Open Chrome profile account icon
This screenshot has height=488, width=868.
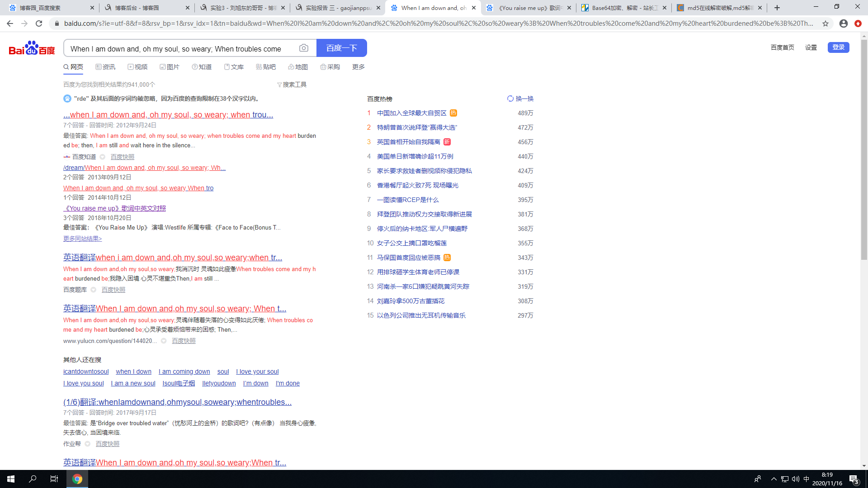click(x=844, y=23)
